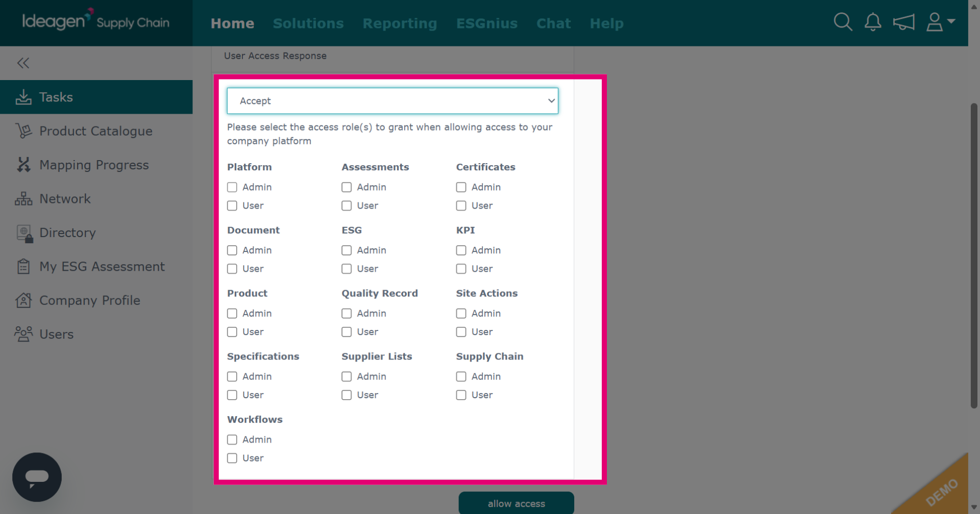
Task: Select Document User checkbox
Action: 232,269
